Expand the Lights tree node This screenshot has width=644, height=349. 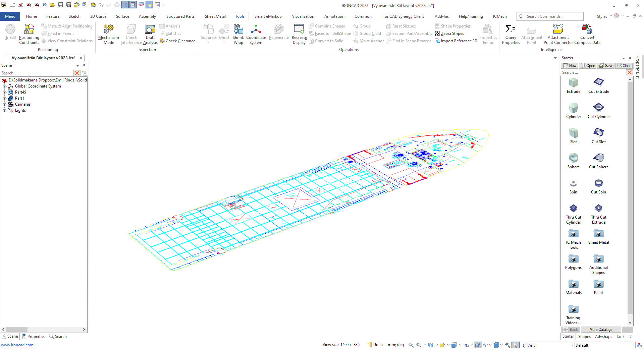5,110
